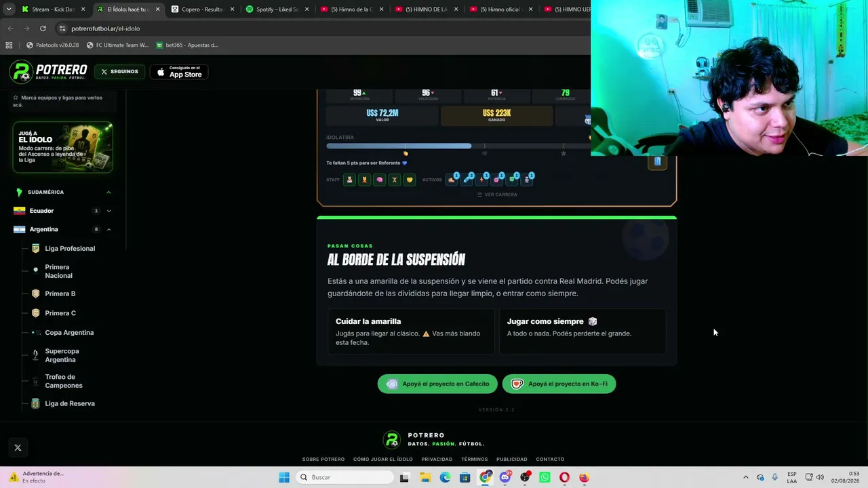868x488 pixels.
Task: Open Discord from the taskbar
Action: tap(505, 477)
